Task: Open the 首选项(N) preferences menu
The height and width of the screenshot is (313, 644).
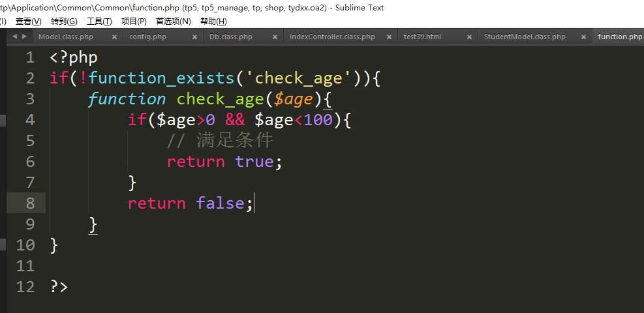Action: coord(173,22)
